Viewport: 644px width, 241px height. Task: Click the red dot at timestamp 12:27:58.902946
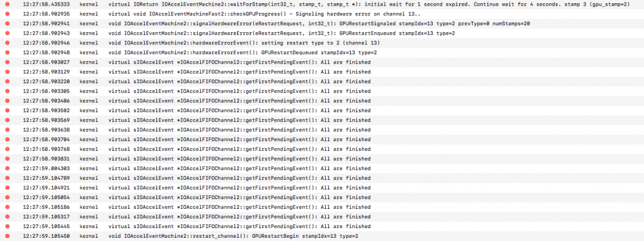pos(7,43)
